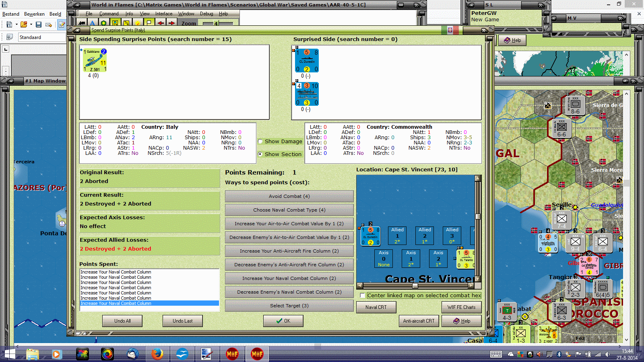Open the Naval CRT chart
The width and height of the screenshot is (644, 362).
coord(376,307)
